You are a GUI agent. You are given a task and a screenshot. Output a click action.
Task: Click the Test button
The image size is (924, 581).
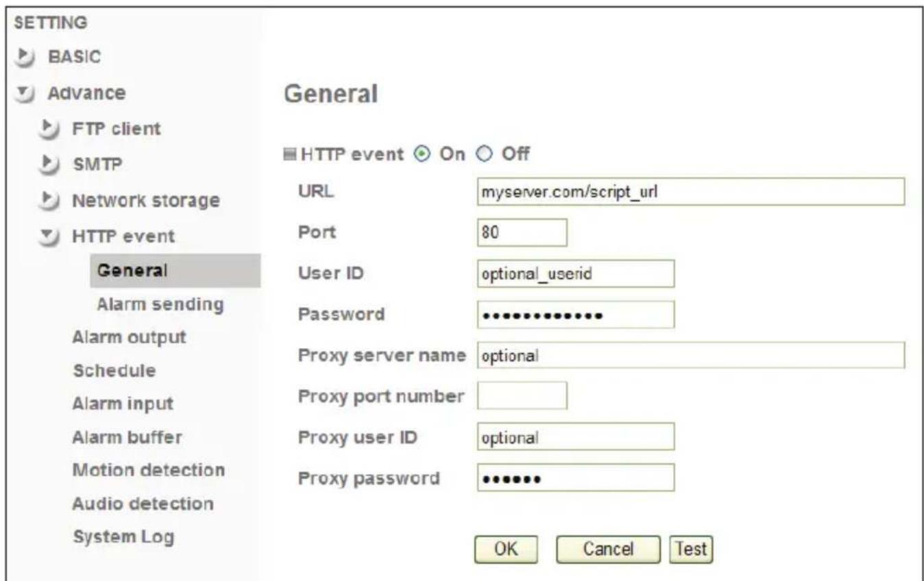pos(691,549)
